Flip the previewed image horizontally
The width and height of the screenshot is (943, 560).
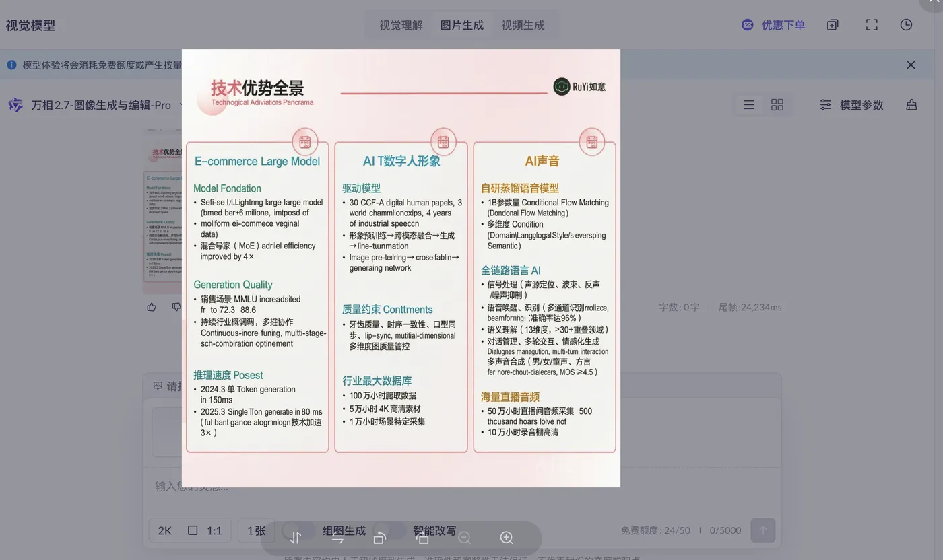pyautogui.click(x=337, y=538)
